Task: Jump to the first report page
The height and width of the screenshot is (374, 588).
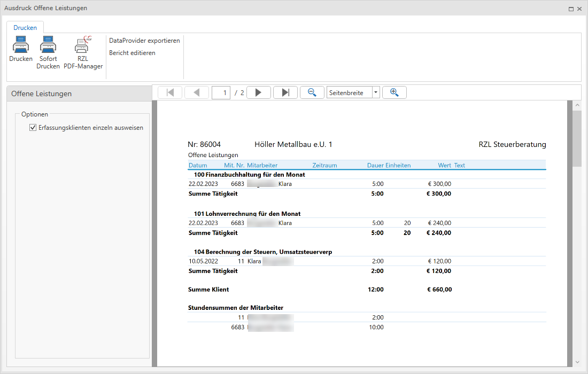Action: click(x=170, y=92)
